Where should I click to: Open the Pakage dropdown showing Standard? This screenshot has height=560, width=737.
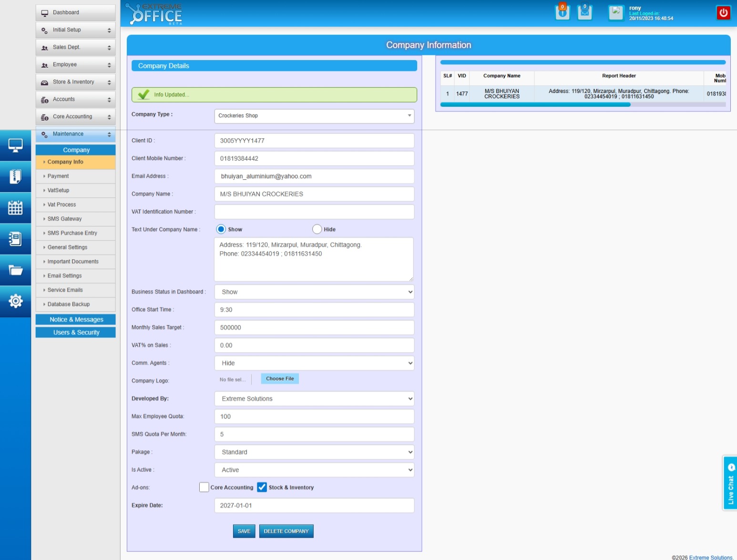click(314, 452)
